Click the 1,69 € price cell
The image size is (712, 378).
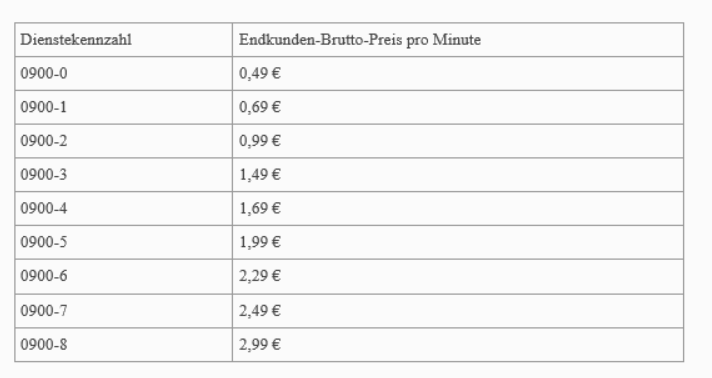[x=458, y=209]
